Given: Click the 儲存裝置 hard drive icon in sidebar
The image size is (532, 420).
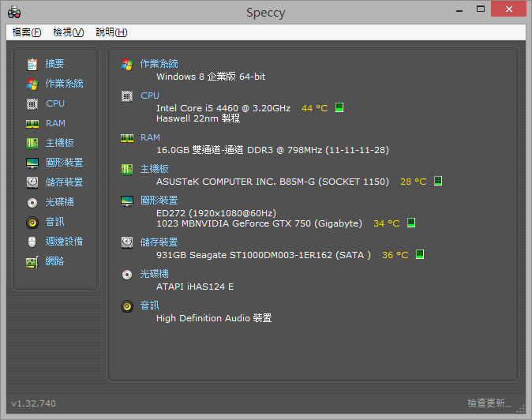Looking at the screenshot, I should [x=32, y=182].
